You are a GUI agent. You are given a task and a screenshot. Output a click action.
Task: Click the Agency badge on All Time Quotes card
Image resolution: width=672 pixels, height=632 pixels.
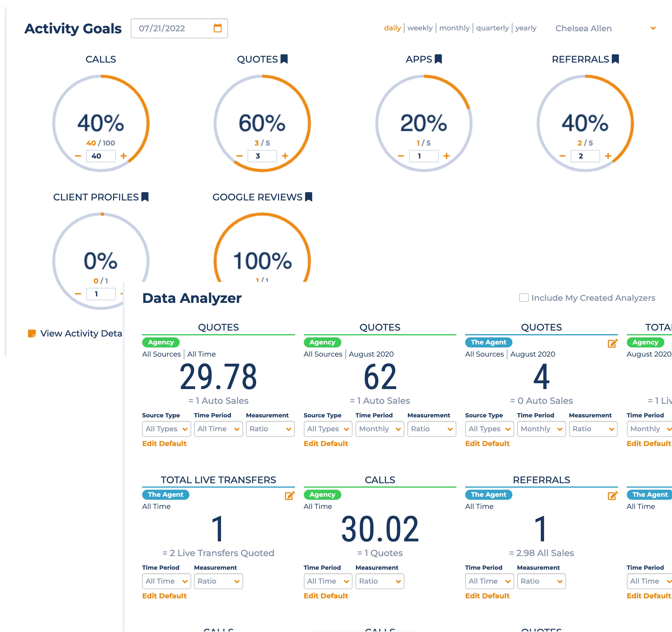161,342
